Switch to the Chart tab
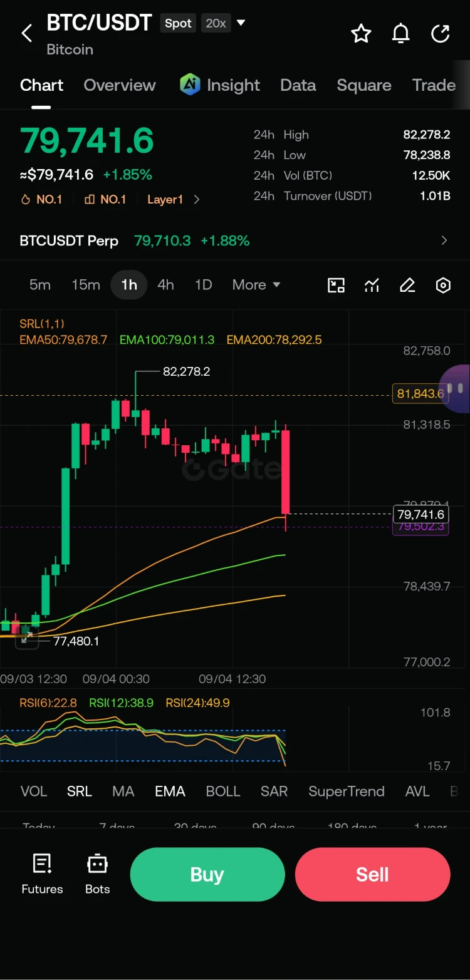The width and height of the screenshot is (470, 980). [x=41, y=85]
